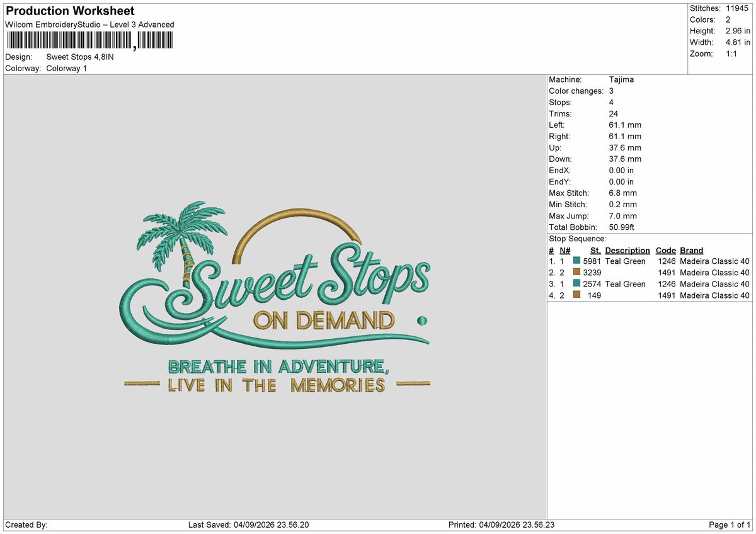
Task: Click the 'Code' column header
Action: click(x=666, y=250)
